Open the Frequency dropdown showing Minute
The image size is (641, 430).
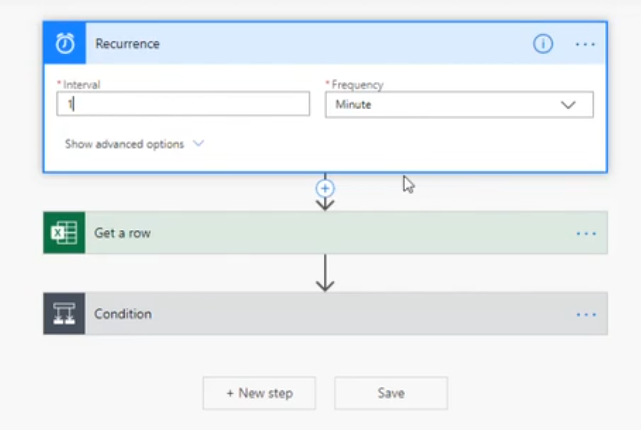[459, 105]
